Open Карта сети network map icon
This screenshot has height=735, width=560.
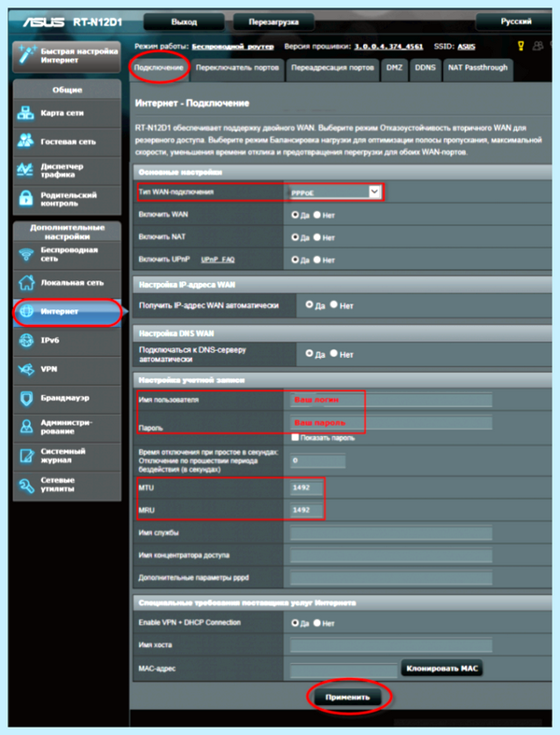click(26, 113)
